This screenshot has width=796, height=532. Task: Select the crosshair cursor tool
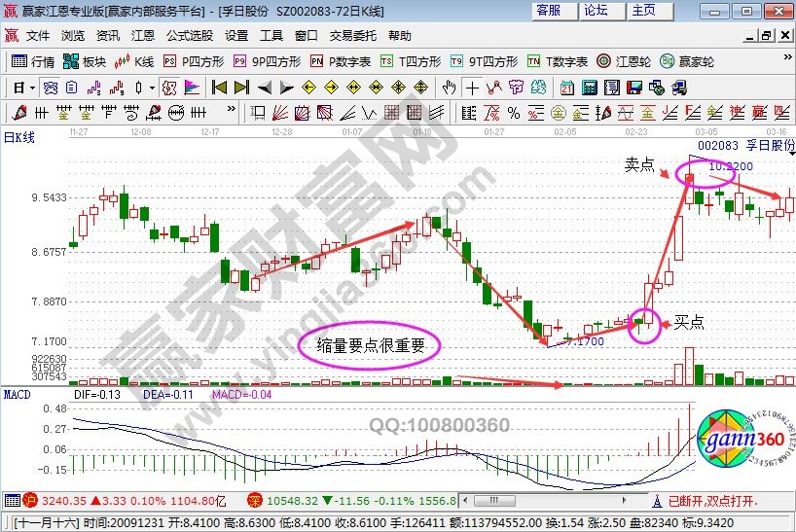pos(472,88)
